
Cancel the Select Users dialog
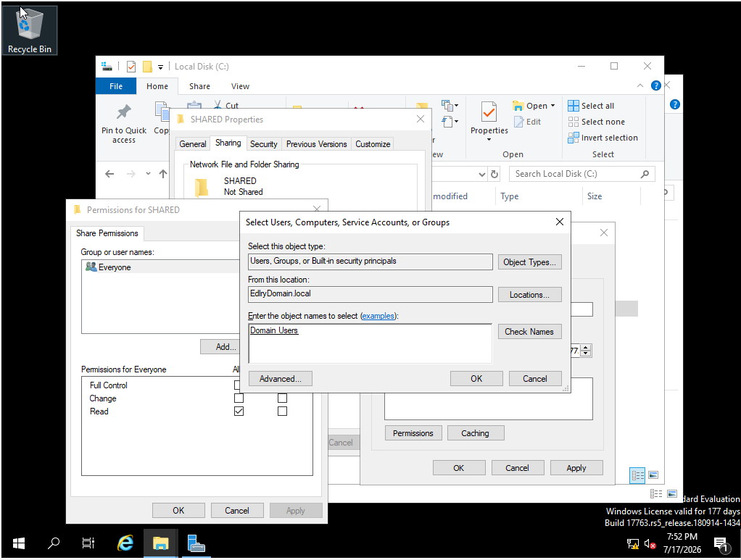click(535, 379)
